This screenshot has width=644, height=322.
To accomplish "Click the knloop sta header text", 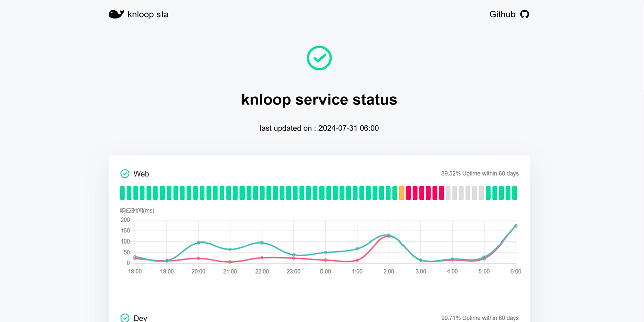I will 148,14.
